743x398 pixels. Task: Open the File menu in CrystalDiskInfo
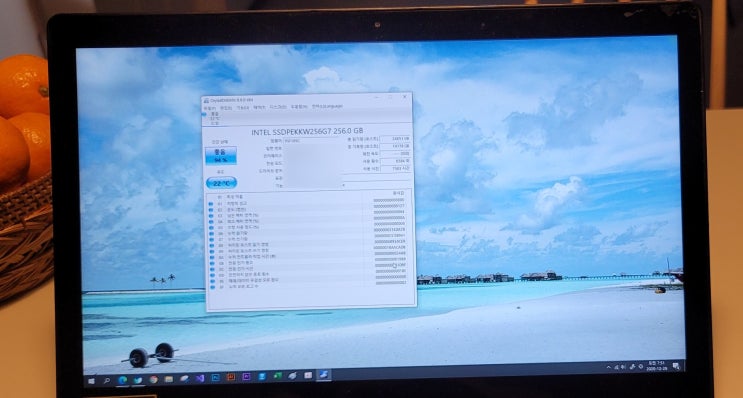click(x=209, y=108)
